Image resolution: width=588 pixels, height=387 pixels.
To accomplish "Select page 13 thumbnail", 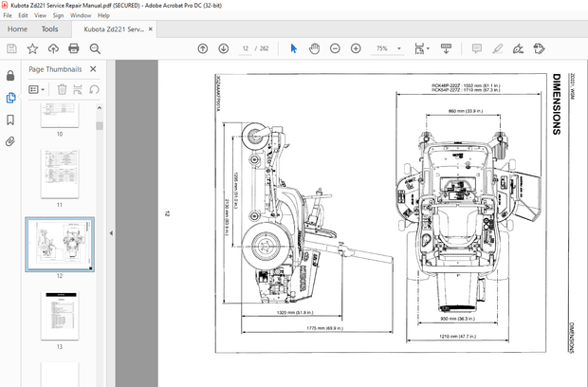I will click(x=60, y=316).
